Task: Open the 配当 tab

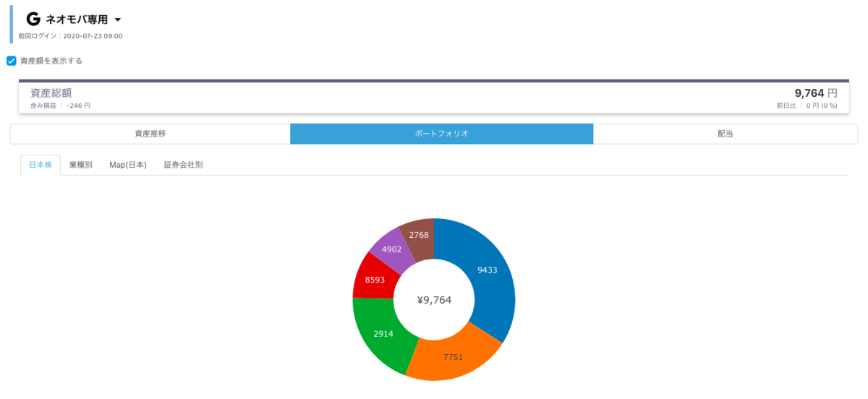Action: pyautogui.click(x=726, y=134)
